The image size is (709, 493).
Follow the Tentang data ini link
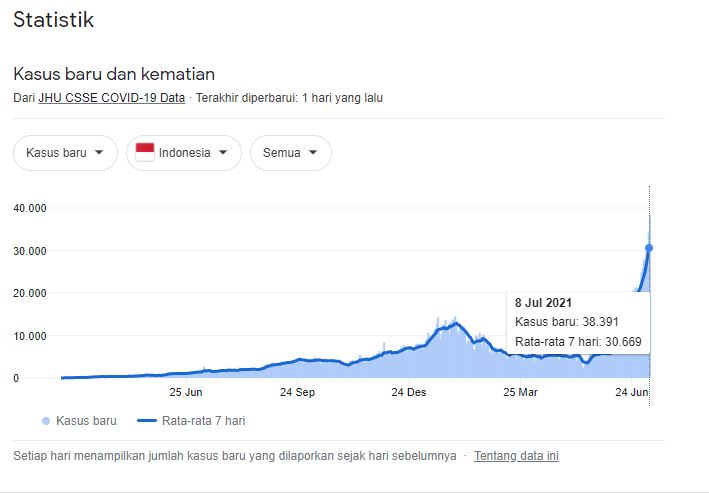click(516, 456)
